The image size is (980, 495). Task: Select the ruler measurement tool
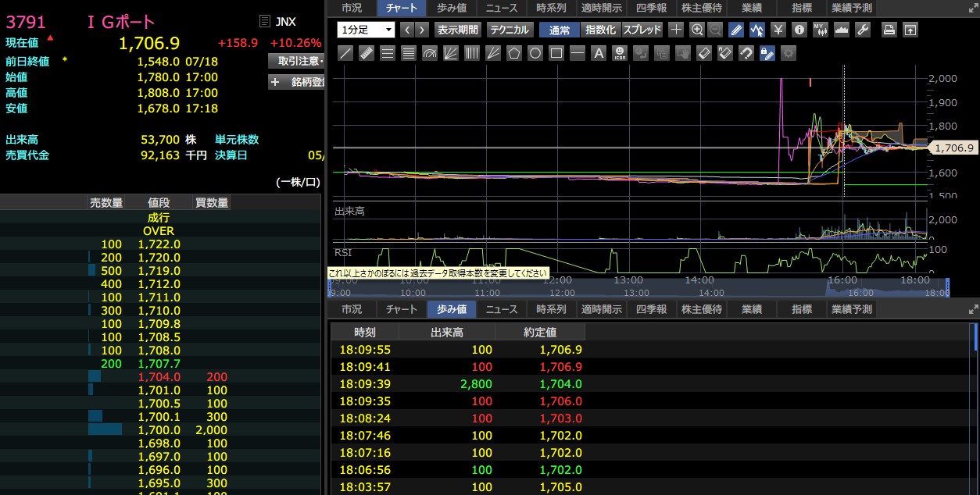click(x=367, y=53)
